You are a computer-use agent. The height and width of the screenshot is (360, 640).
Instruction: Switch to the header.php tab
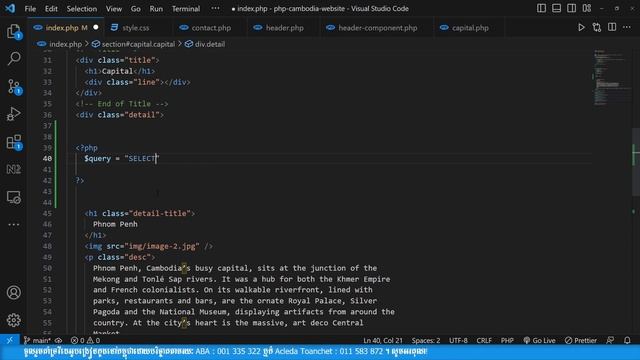[x=284, y=28]
